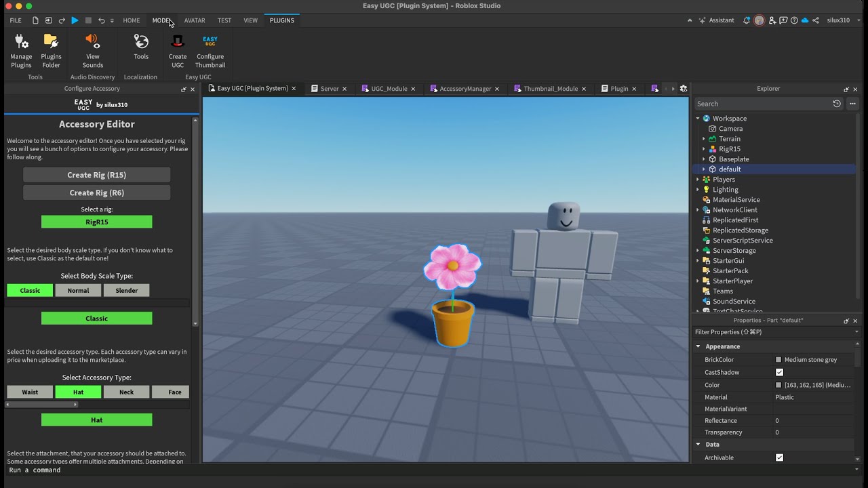The image size is (868, 488).
Task: Expand the Lighting service node
Action: [698, 190]
